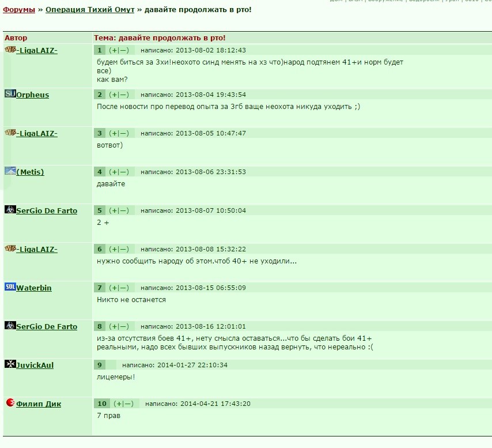Click the mountain icon next to (Metis)
The width and height of the screenshot is (492, 448).
[10, 171]
